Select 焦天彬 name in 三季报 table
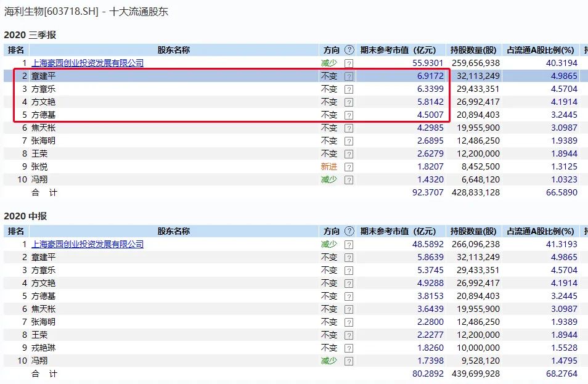Image resolution: width=588 pixels, height=384 pixels. point(44,128)
